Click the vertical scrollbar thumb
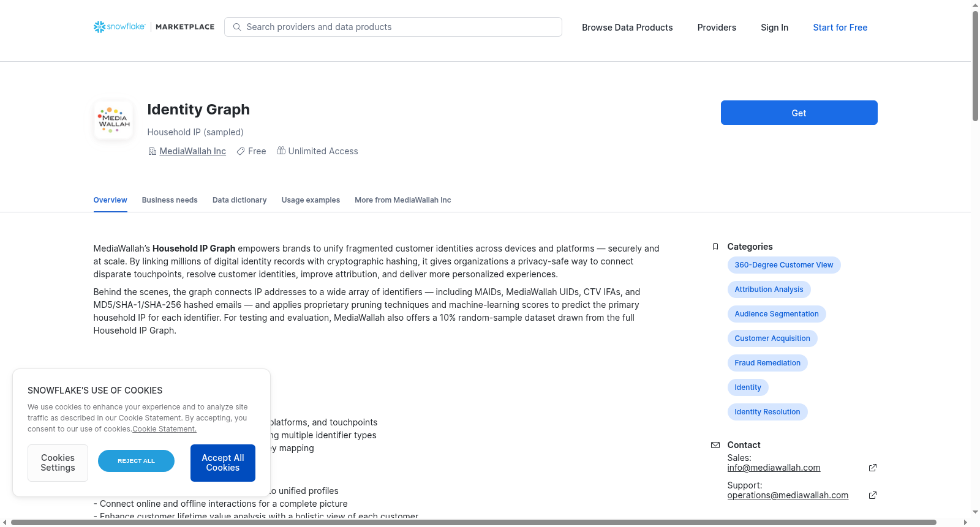980x527 pixels. pyautogui.click(x=975, y=66)
